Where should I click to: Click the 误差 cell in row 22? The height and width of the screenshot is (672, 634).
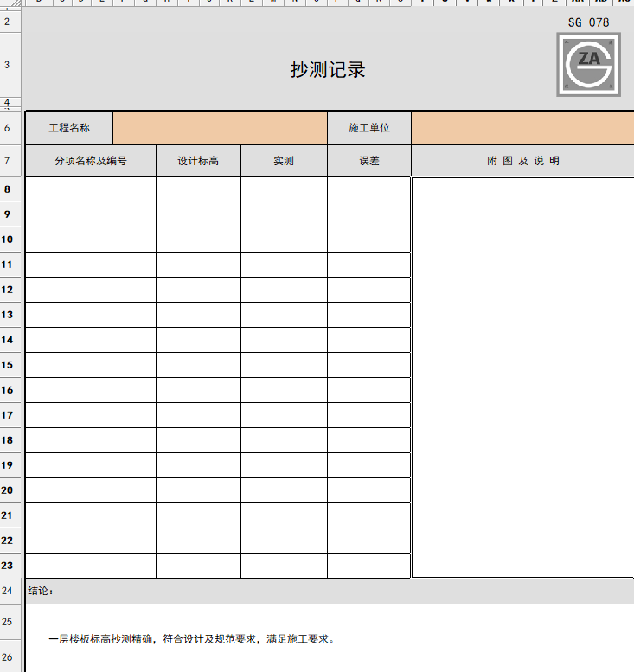click(x=369, y=541)
